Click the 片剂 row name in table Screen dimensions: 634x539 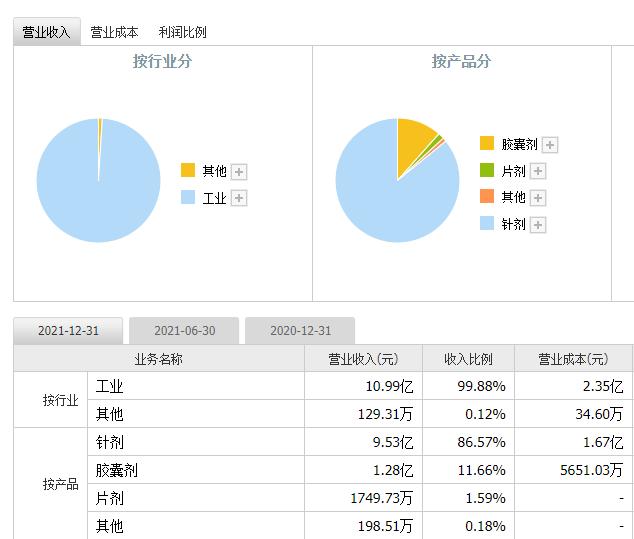(x=109, y=498)
